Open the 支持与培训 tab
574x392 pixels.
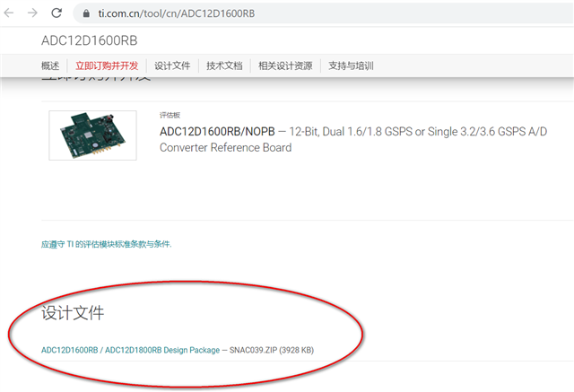[x=351, y=65]
